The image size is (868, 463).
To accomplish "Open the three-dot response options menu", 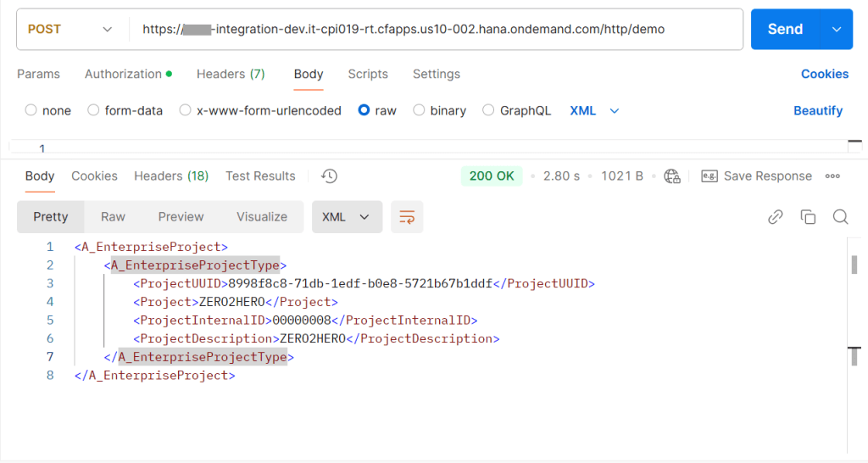I will [x=832, y=176].
